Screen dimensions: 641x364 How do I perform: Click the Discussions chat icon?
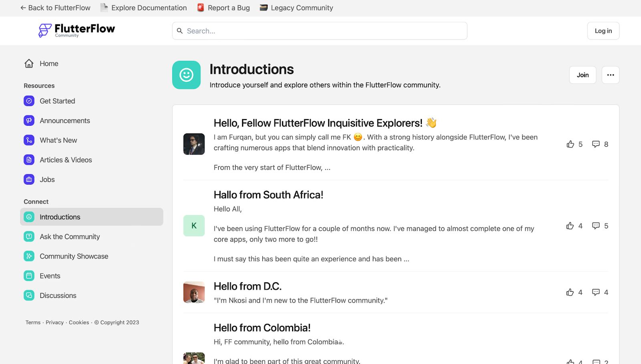[x=29, y=295]
